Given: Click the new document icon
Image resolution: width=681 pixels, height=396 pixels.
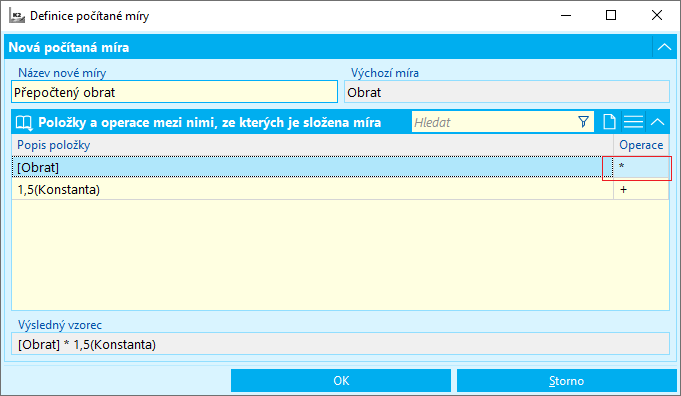Looking at the screenshot, I should (x=609, y=122).
